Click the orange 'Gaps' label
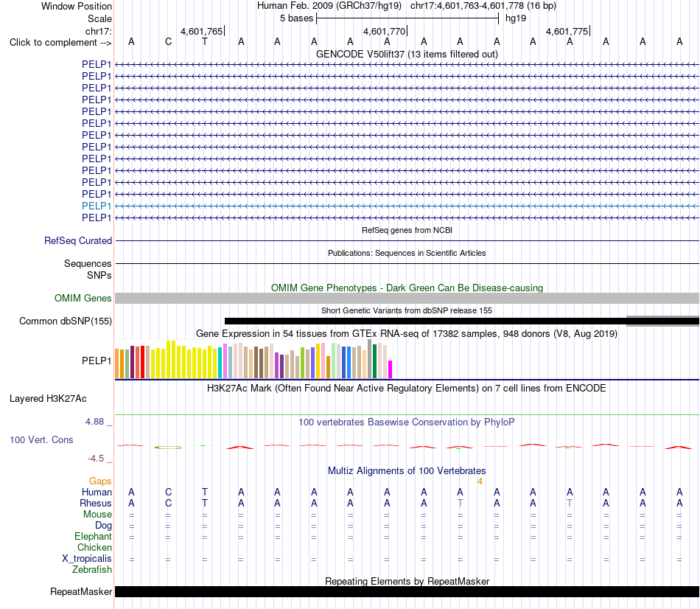The image size is (700, 609). click(100, 481)
